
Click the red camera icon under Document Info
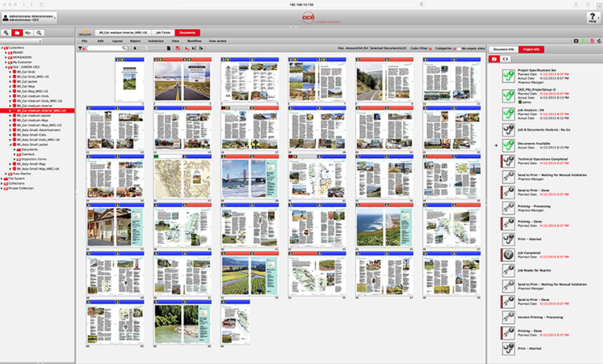[x=494, y=58]
